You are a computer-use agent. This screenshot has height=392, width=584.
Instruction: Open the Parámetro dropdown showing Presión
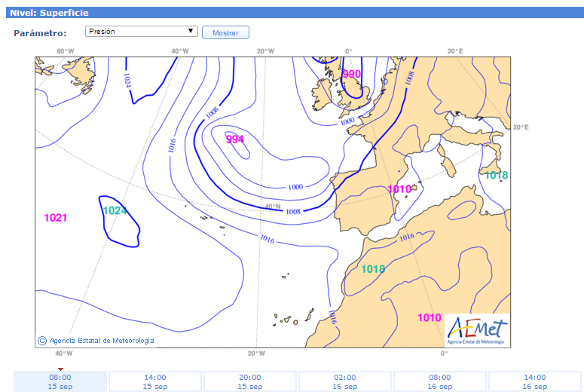141,32
